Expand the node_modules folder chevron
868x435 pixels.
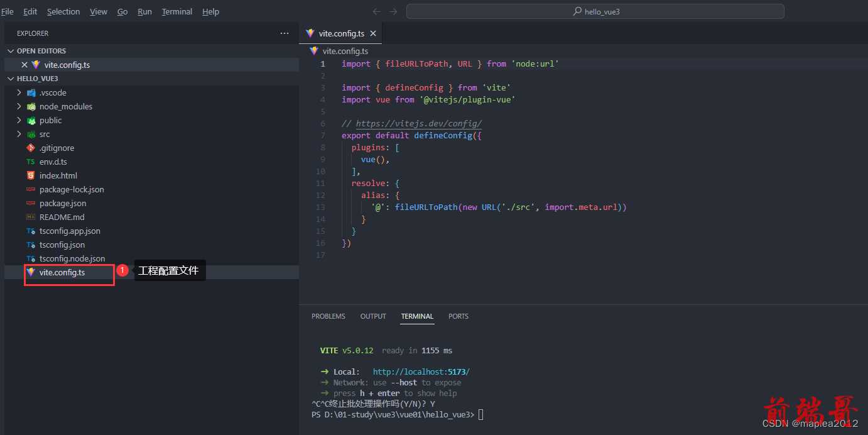(19, 106)
